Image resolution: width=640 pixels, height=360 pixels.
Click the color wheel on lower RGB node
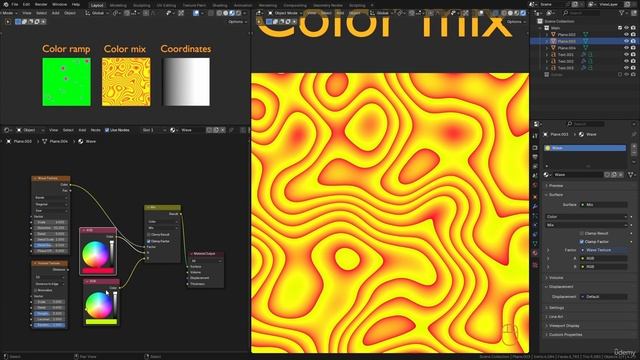tap(99, 305)
